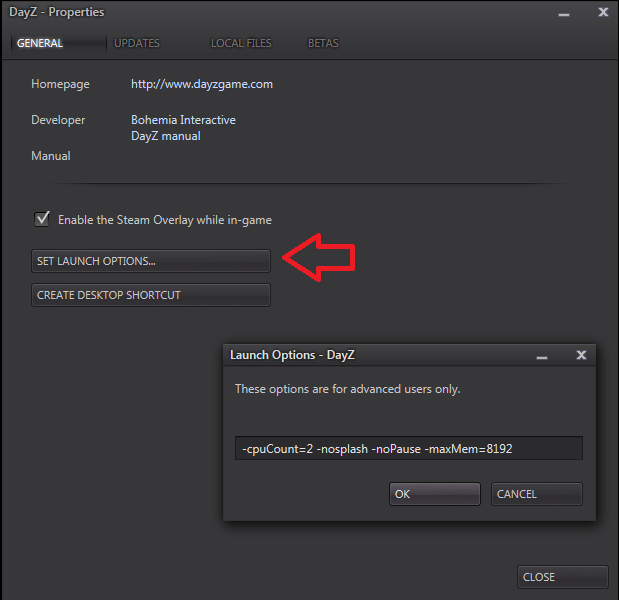Image resolution: width=619 pixels, height=600 pixels.
Task: Open the DayZ manual link
Action: 166,136
